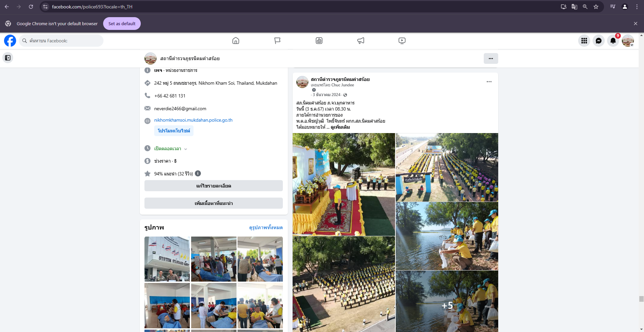Open the Ads megaphone icon

pos(360,41)
